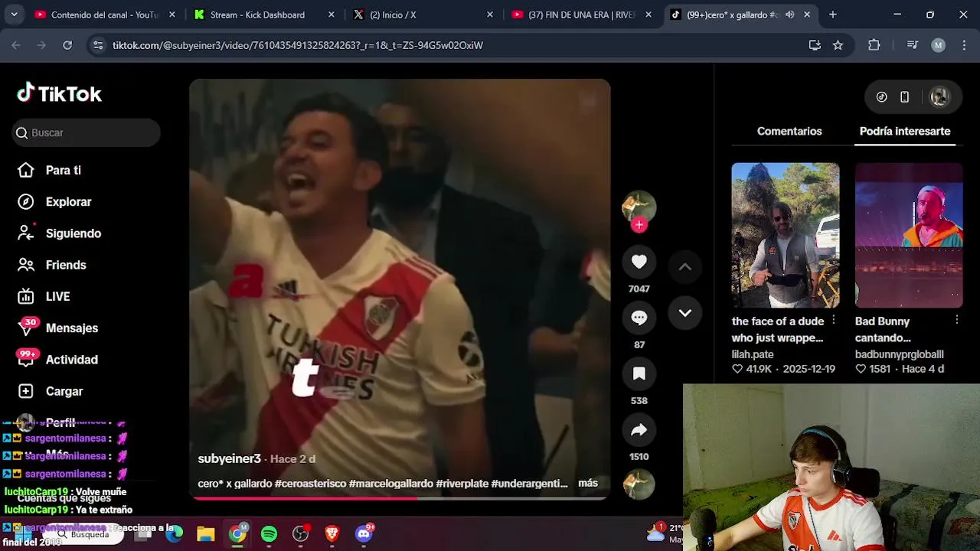Screen dimensions: 980x551
Task: Open creator avatar above like button
Action: tap(639, 207)
